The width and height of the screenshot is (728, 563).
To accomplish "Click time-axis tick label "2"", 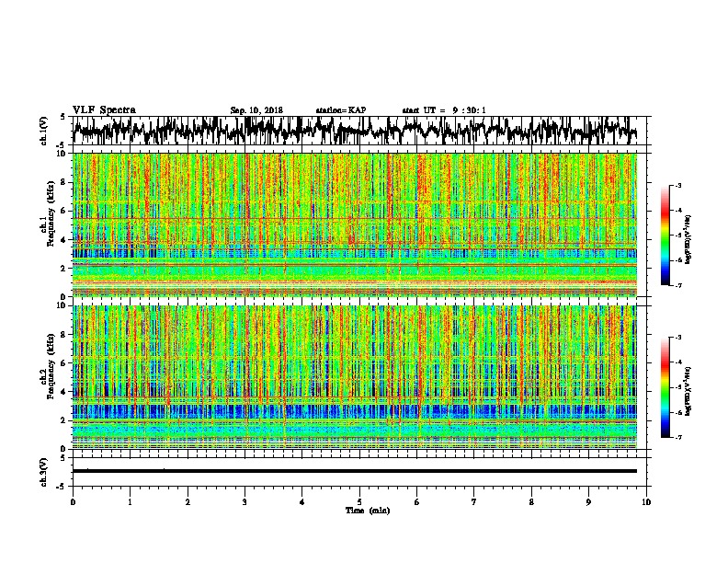I will 188,502.
